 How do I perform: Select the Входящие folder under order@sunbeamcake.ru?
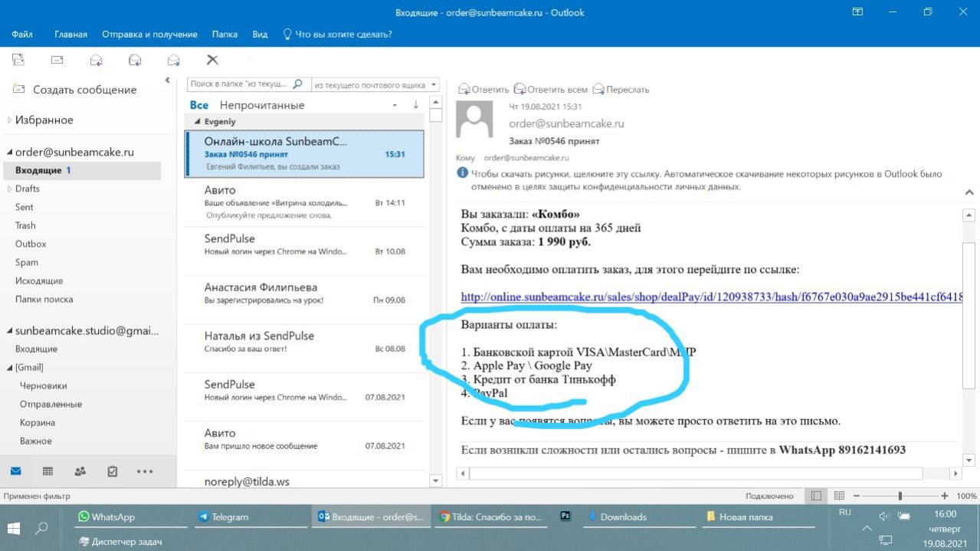tap(82, 170)
